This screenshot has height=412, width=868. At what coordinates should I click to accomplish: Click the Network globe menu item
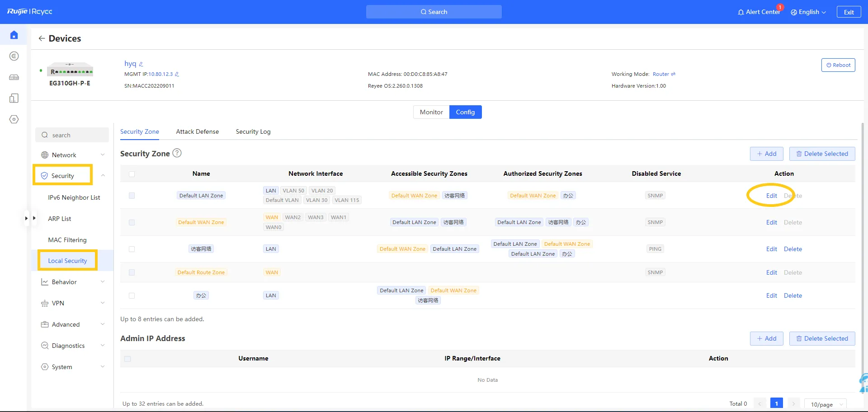coord(64,155)
